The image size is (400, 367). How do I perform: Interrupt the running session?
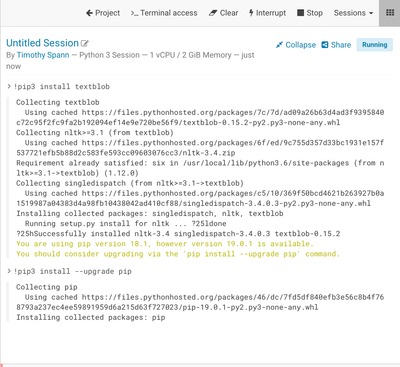(267, 13)
